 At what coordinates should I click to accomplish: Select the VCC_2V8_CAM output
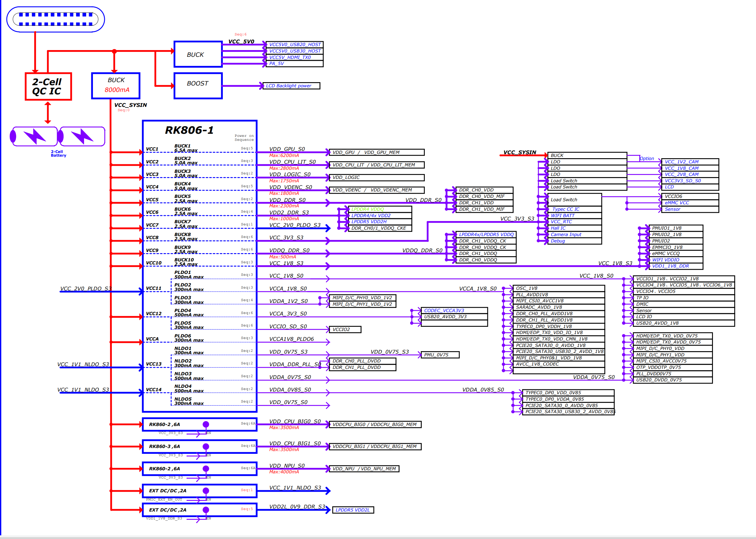690,174
